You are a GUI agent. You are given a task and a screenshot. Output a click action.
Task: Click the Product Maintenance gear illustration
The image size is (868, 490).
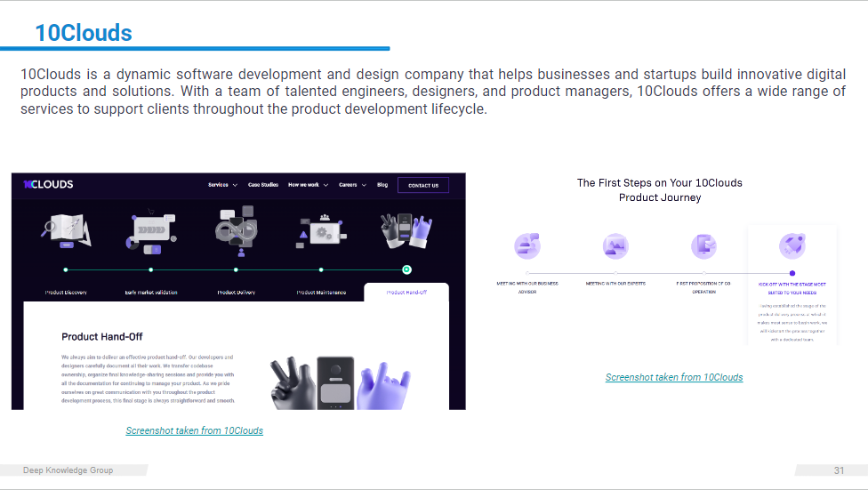click(x=321, y=231)
